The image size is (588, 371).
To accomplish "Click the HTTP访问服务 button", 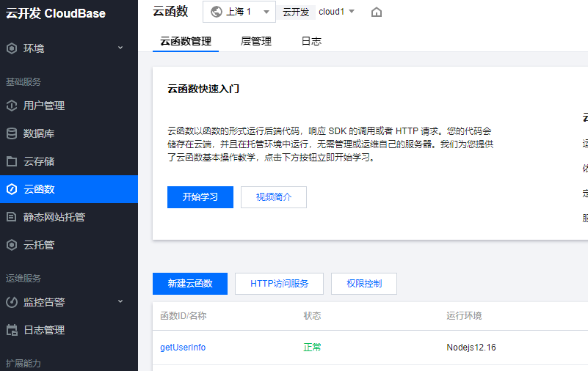I will click(x=280, y=284).
